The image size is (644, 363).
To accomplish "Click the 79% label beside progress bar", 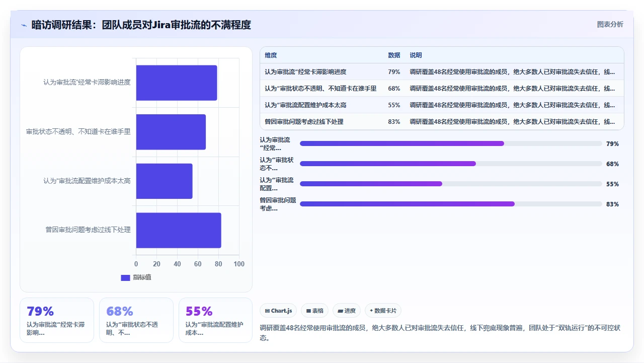I will click(612, 144).
